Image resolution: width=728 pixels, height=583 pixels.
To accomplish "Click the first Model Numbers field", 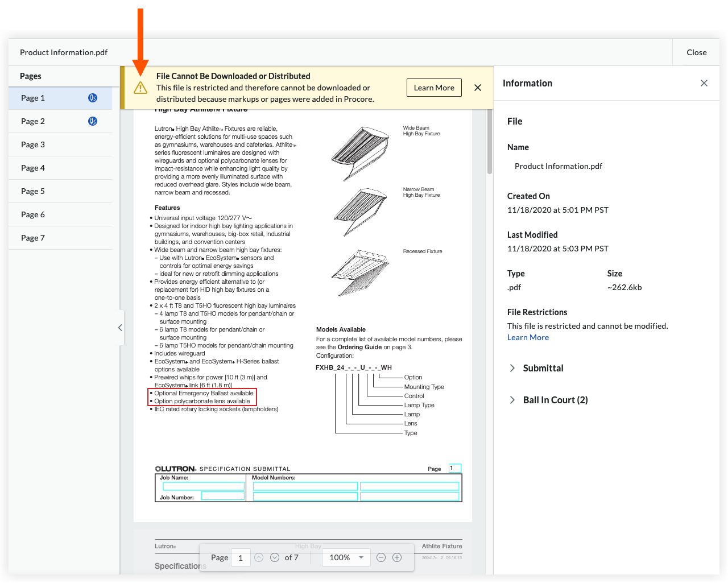I will (305, 486).
